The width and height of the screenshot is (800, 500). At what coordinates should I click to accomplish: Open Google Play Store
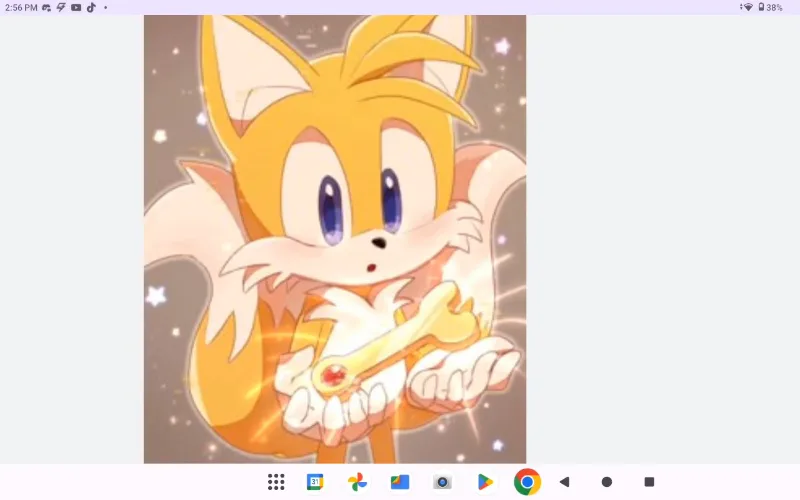[x=485, y=482]
